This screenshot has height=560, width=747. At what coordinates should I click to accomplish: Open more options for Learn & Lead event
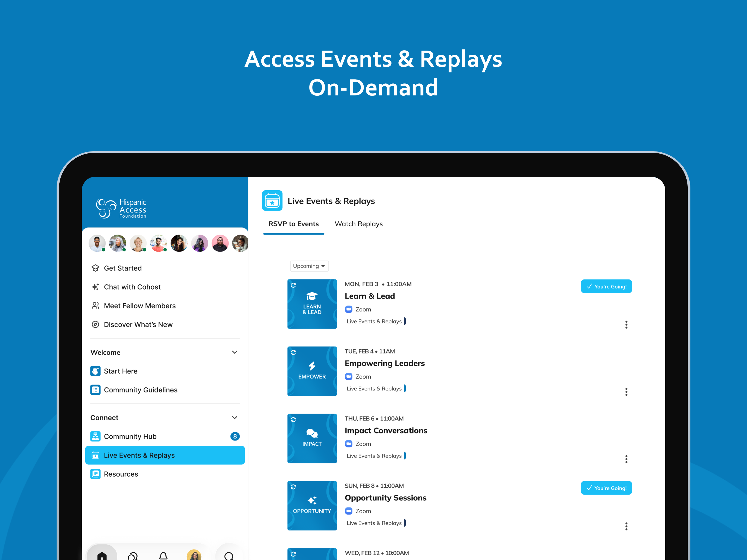pyautogui.click(x=626, y=325)
